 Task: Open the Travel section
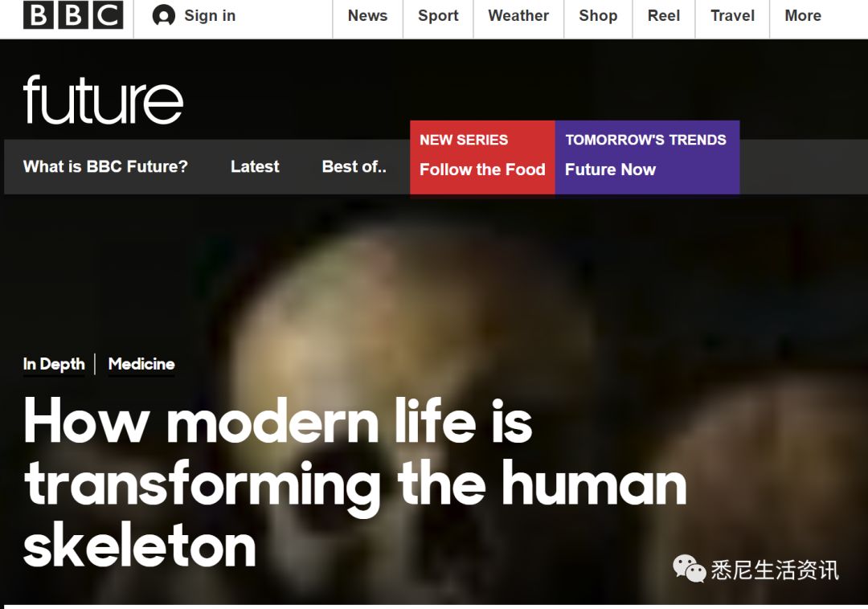tap(732, 15)
